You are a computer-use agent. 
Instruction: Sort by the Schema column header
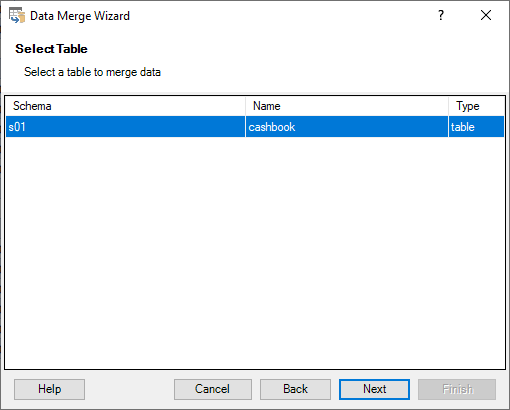[x=125, y=106]
